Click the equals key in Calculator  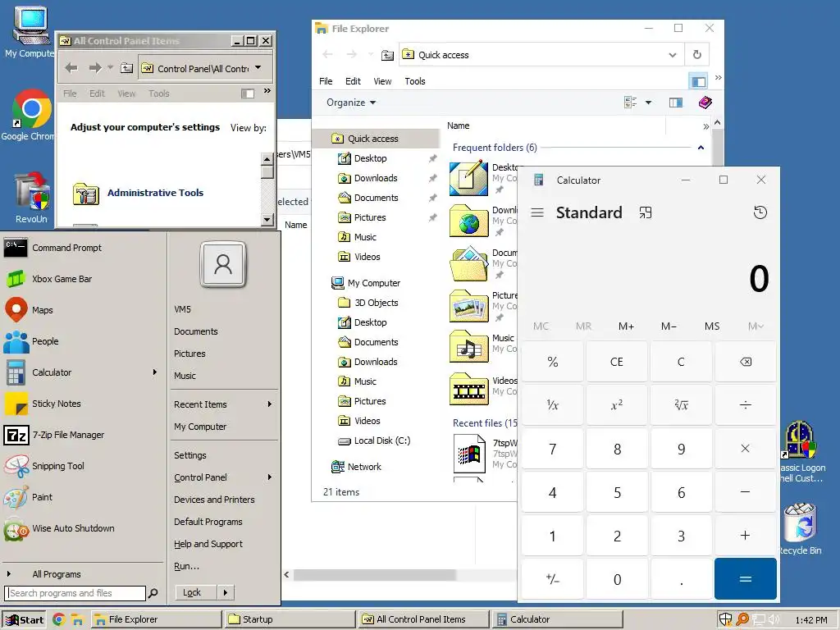pos(745,579)
